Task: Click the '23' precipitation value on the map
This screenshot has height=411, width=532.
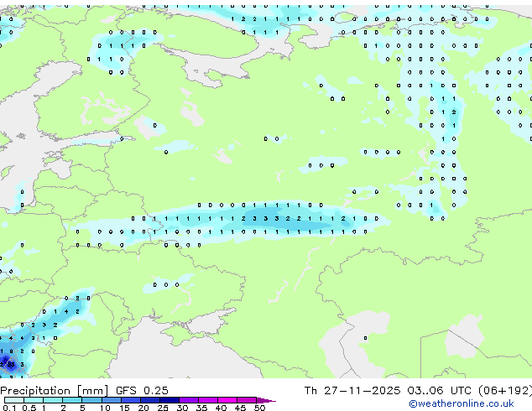Action: (11, 365)
